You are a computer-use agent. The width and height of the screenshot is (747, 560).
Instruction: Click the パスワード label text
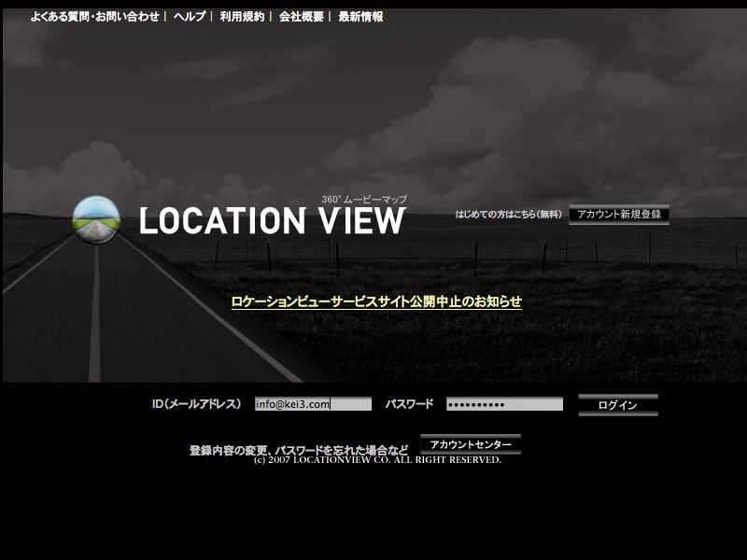pyautogui.click(x=409, y=404)
